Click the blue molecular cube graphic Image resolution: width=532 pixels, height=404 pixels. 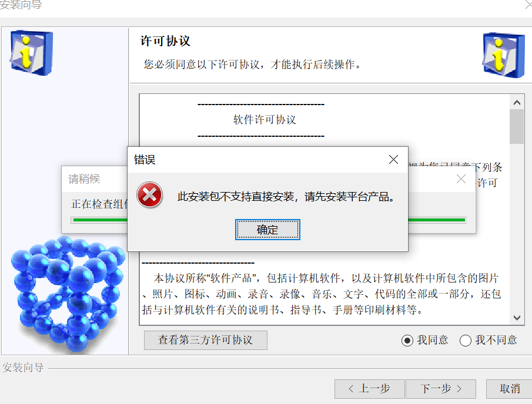(68, 293)
